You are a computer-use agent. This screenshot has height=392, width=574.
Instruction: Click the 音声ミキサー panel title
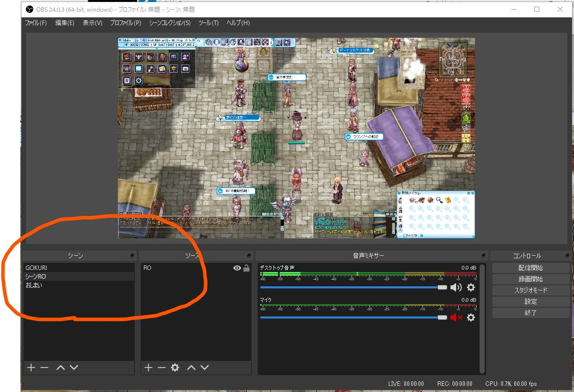(x=368, y=255)
